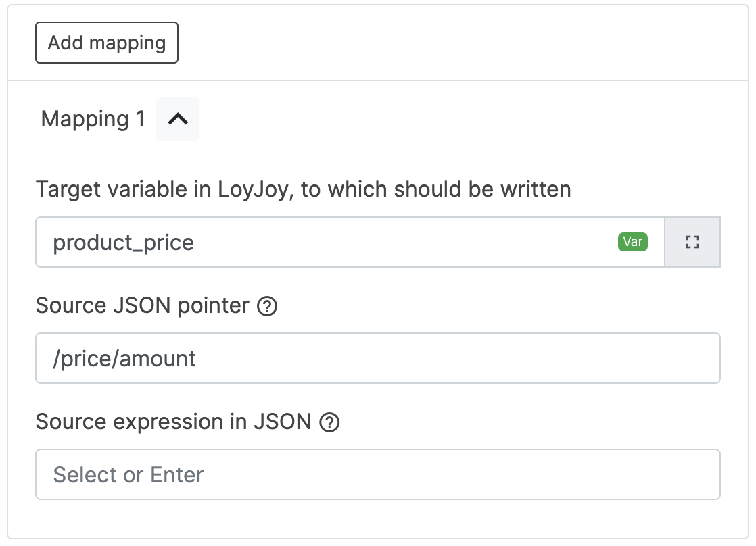
Task: Click the question mark beside JSON pointer
Action: 268,307
